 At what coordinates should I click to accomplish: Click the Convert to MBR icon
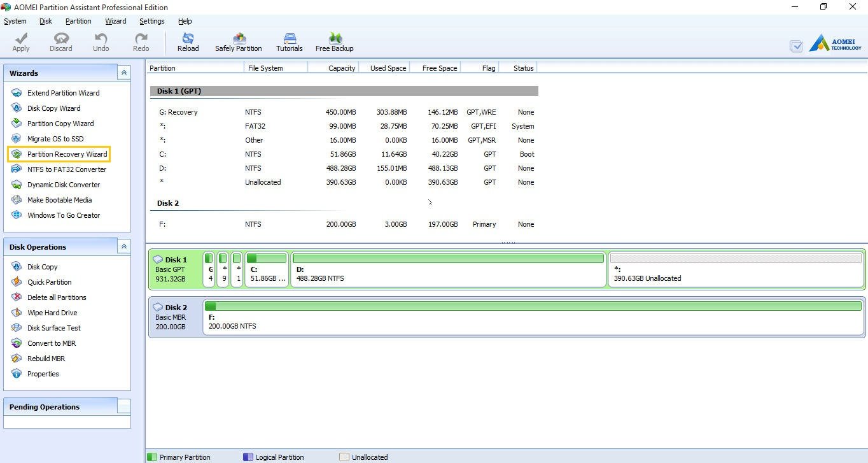(x=17, y=343)
